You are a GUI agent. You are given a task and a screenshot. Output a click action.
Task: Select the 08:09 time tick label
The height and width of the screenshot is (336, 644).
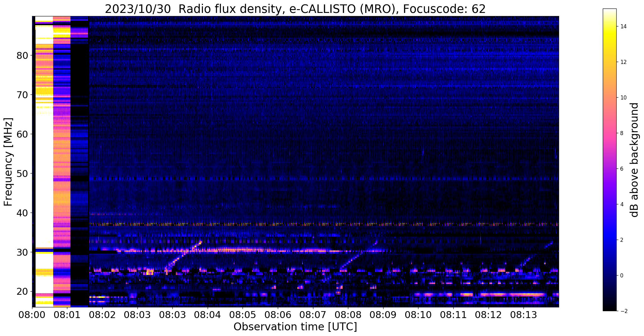[x=383, y=315]
